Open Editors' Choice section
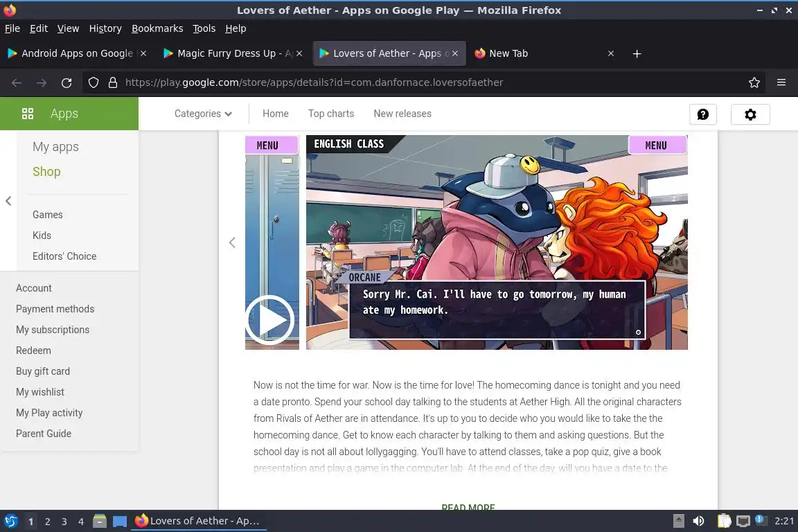798x532 pixels. (x=64, y=256)
